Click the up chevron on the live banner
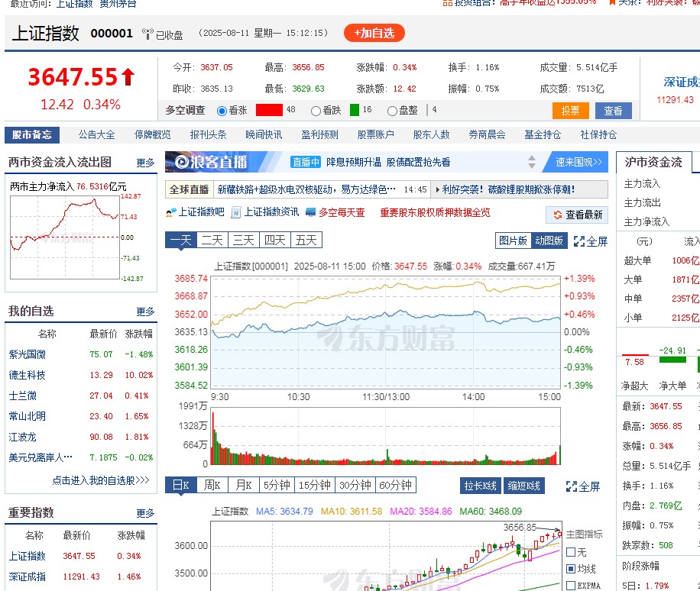 (x=532, y=157)
